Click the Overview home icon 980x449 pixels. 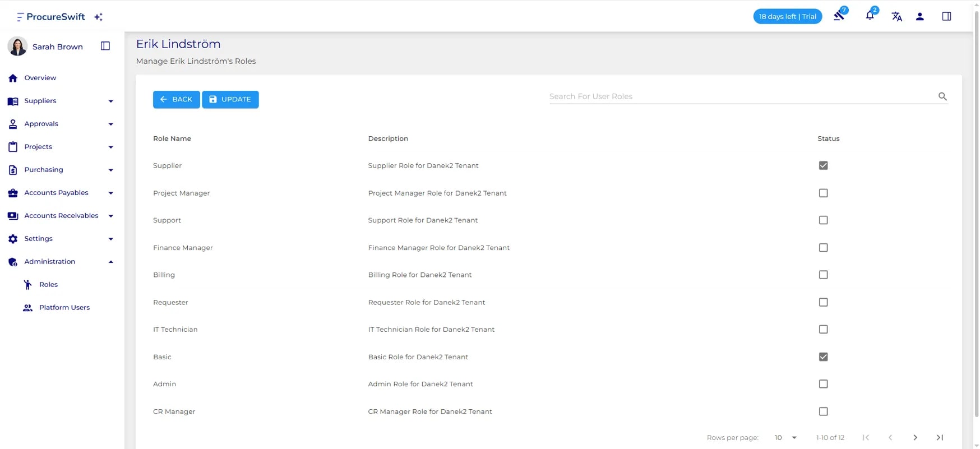tap(13, 78)
